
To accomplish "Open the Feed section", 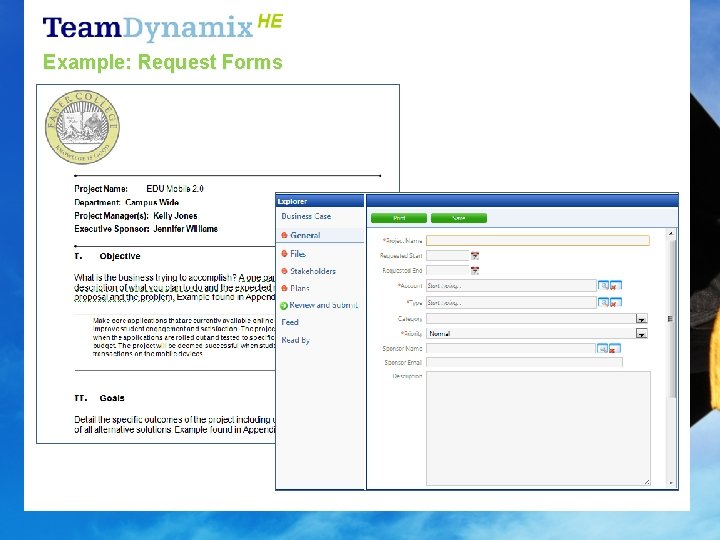I will (290, 322).
